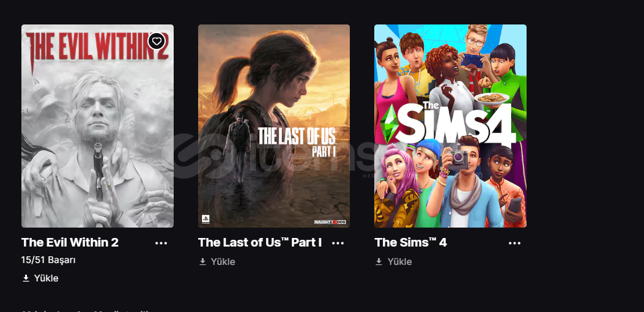Select The Last of Us Part I cover art
This screenshot has width=644, height=312.
click(274, 126)
